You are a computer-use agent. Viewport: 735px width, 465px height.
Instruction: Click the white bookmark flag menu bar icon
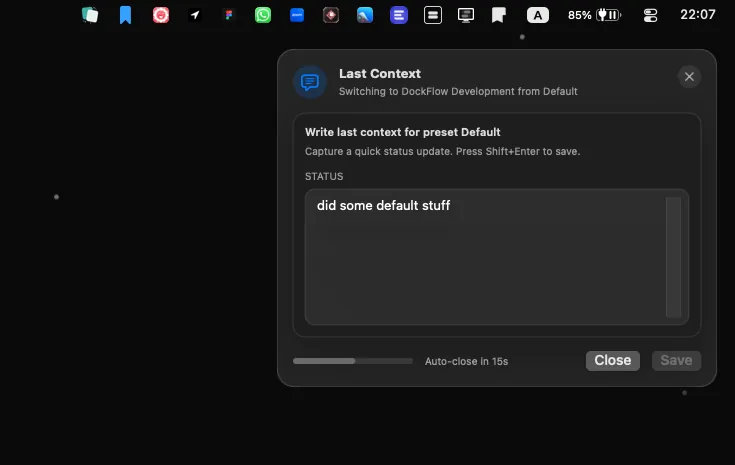coord(499,15)
